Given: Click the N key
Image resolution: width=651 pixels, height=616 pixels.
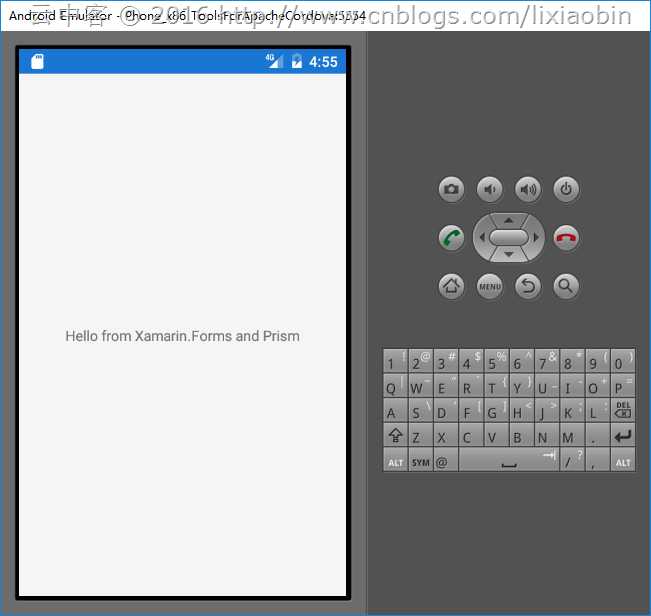Looking at the screenshot, I should click(x=547, y=435).
